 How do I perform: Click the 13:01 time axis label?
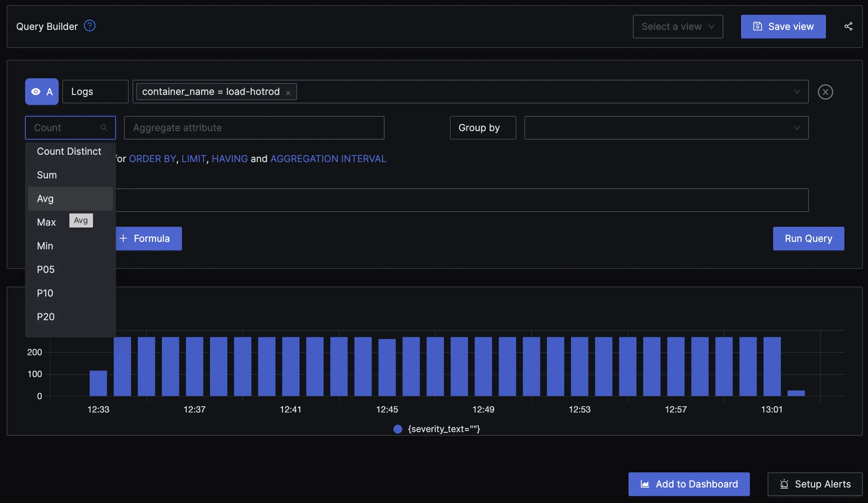pos(772,409)
